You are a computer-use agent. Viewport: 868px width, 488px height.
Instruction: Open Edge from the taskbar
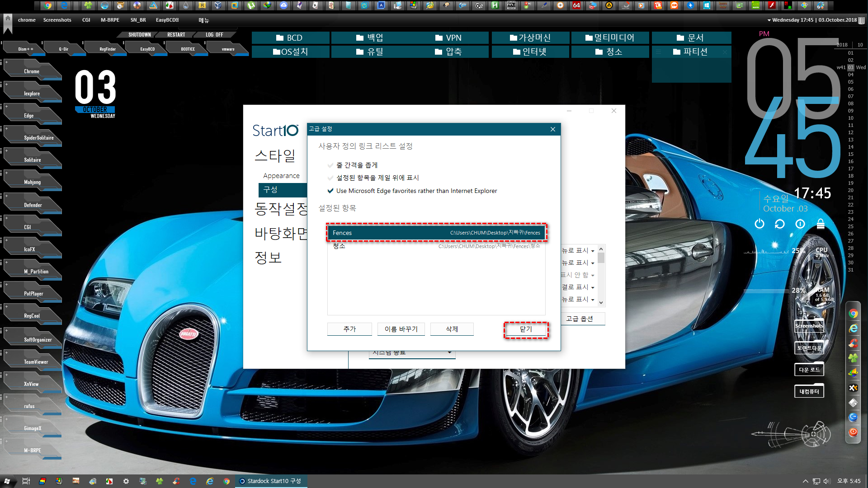coord(193,481)
